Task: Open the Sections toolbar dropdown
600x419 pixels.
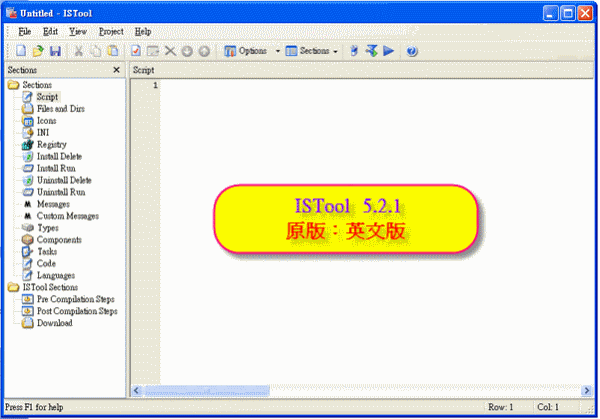Action: point(311,51)
